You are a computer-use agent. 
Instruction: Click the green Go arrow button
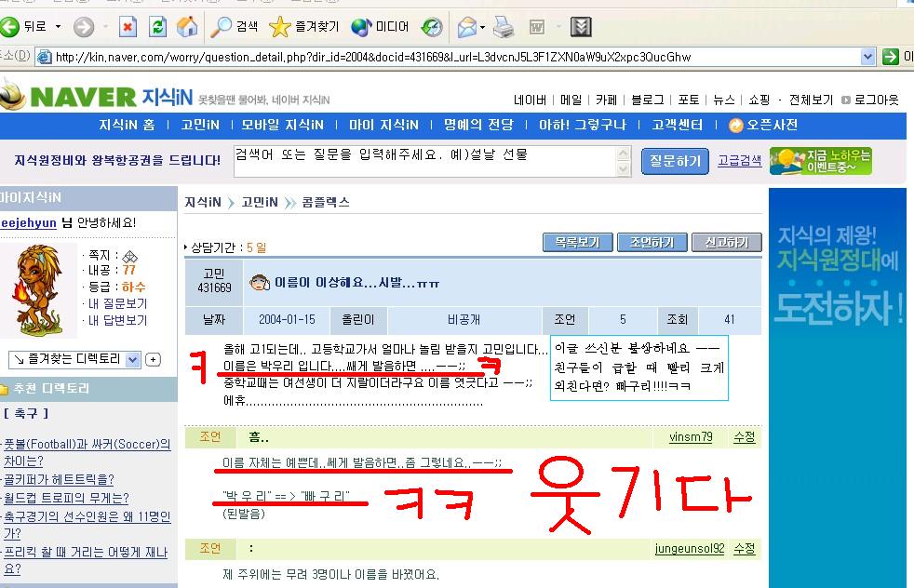[x=890, y=57]
